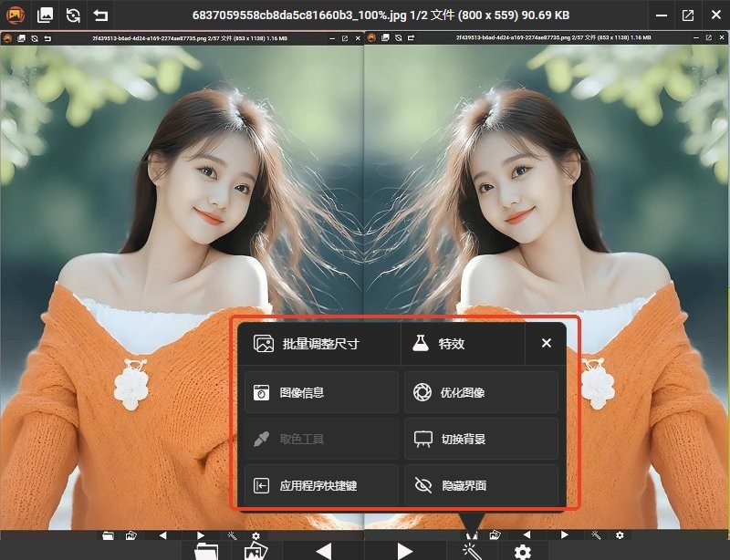The height and width of the screenshot is (560, 730).
Task: Click the undo arrow icon in the top toolbar
Action: click(x=100, y=16)
